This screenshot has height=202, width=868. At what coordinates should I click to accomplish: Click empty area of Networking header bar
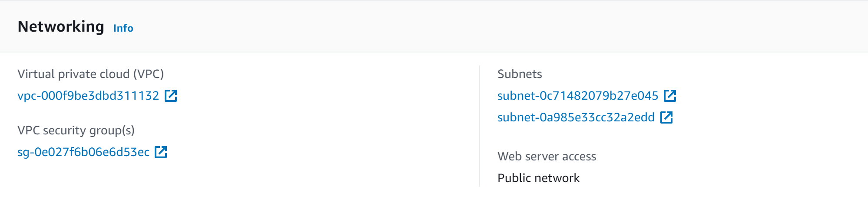click(x=478, y=27)
